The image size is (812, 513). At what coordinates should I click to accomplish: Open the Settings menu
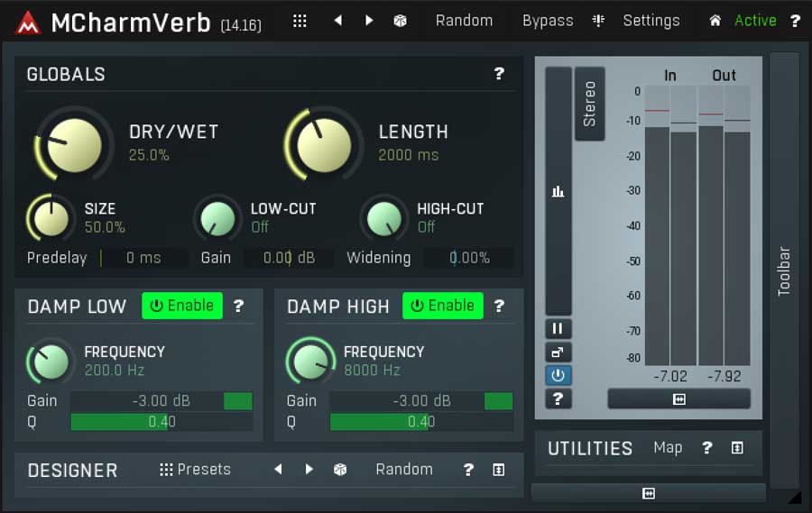(651, 21)
